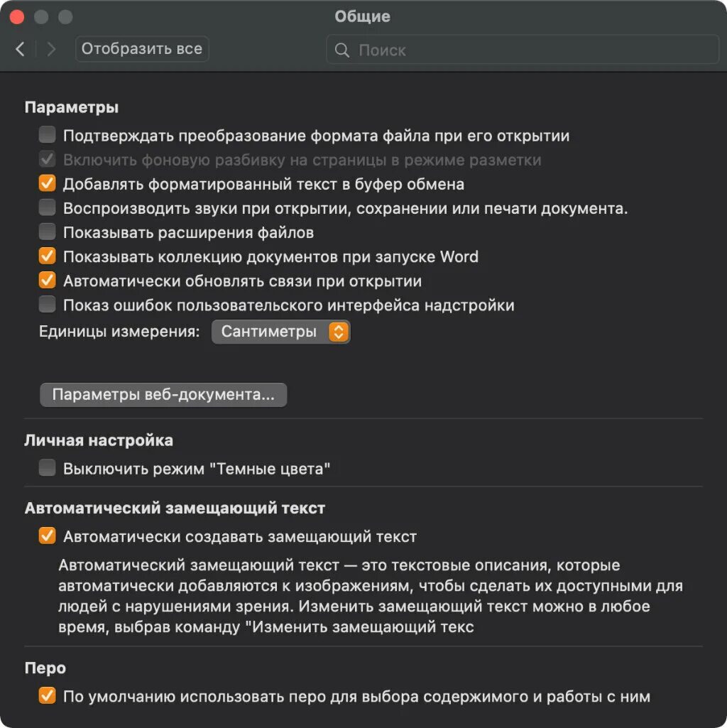Disable Автоматически обновлять связи при открытии

click(x=48, y=280)
